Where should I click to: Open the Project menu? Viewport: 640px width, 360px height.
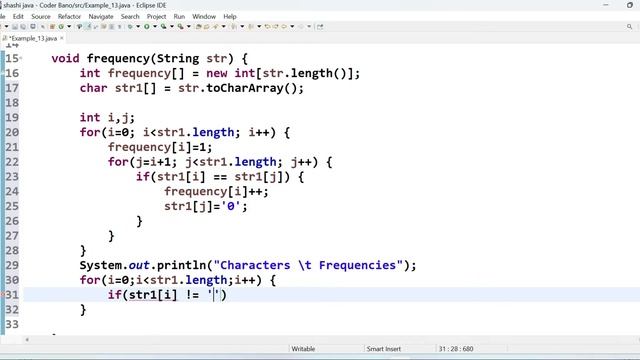pos(156,16)
